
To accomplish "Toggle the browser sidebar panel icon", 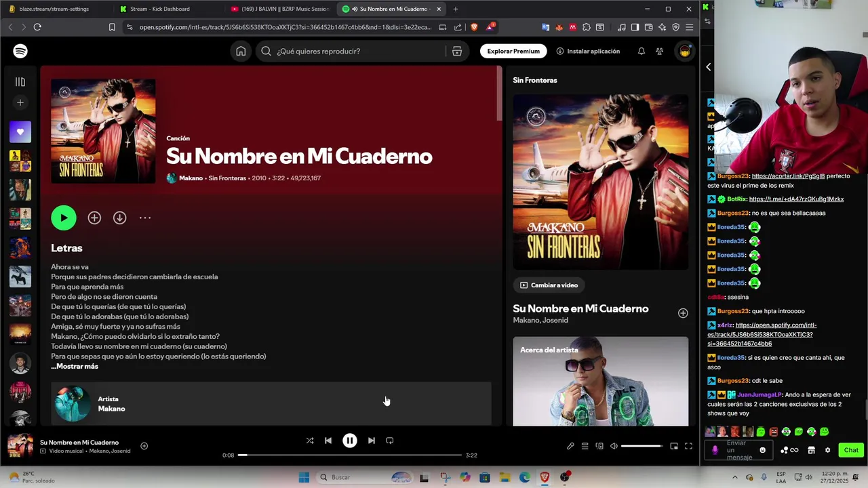I will click(x=635, y=27).
